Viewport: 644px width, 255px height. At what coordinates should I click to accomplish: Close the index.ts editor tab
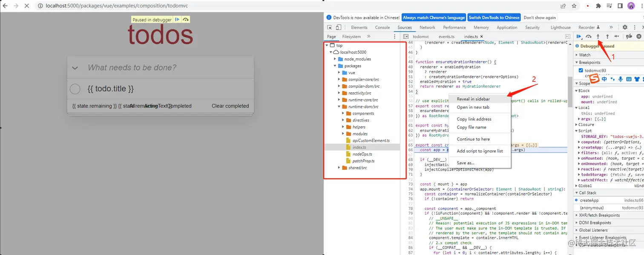coord(481,37)
